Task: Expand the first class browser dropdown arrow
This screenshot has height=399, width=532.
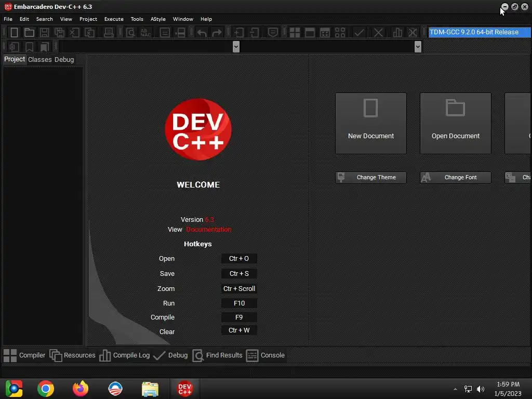Action: pyautogui.click(x=236, y=46)
